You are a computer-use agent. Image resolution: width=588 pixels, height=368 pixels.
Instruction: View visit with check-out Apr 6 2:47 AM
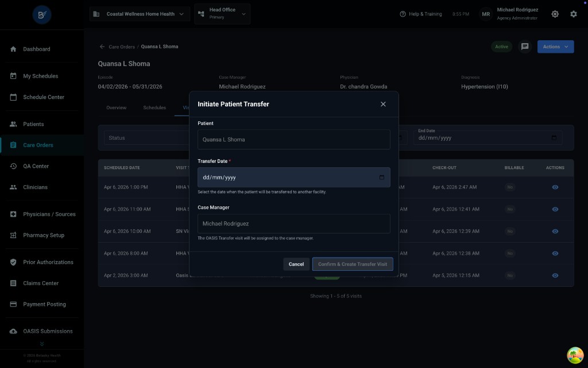(x=555, y=187)
